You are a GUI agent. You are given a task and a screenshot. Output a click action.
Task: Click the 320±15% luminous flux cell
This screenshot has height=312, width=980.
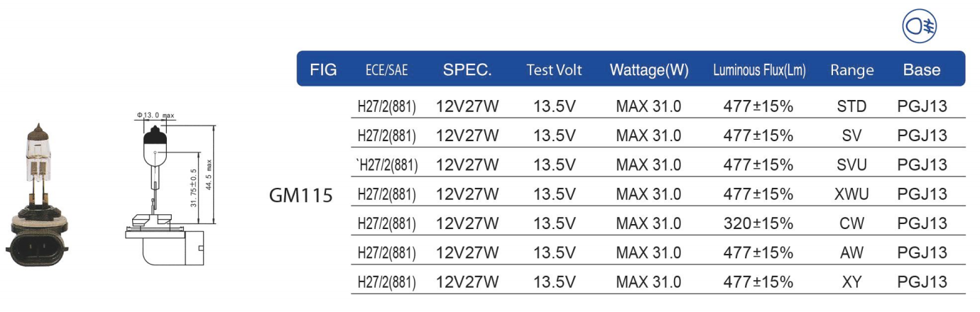pyautogui.click(x=758, y=223)
